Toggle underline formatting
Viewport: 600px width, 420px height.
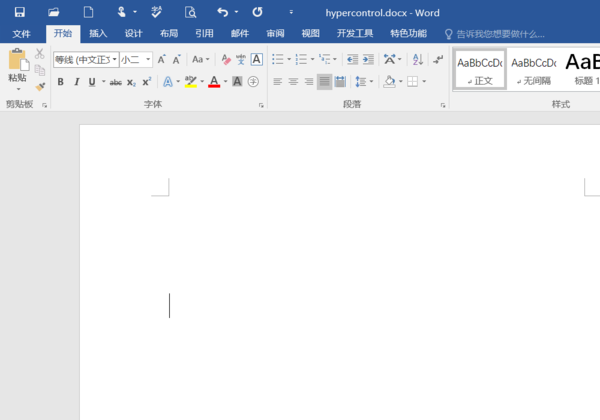92,81
